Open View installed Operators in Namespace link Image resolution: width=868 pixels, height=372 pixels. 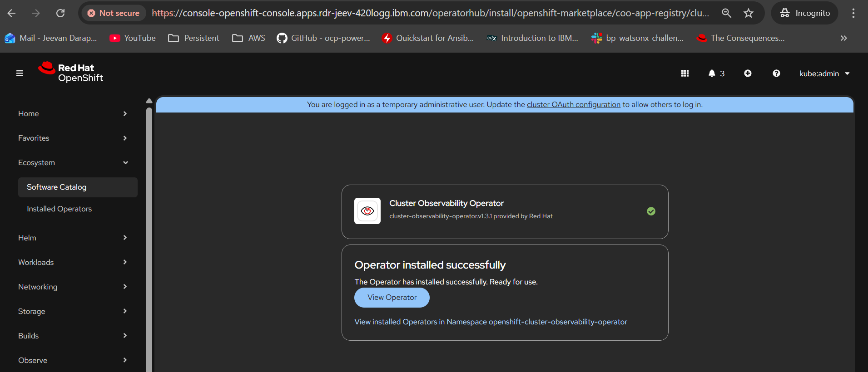click(491, 322)
